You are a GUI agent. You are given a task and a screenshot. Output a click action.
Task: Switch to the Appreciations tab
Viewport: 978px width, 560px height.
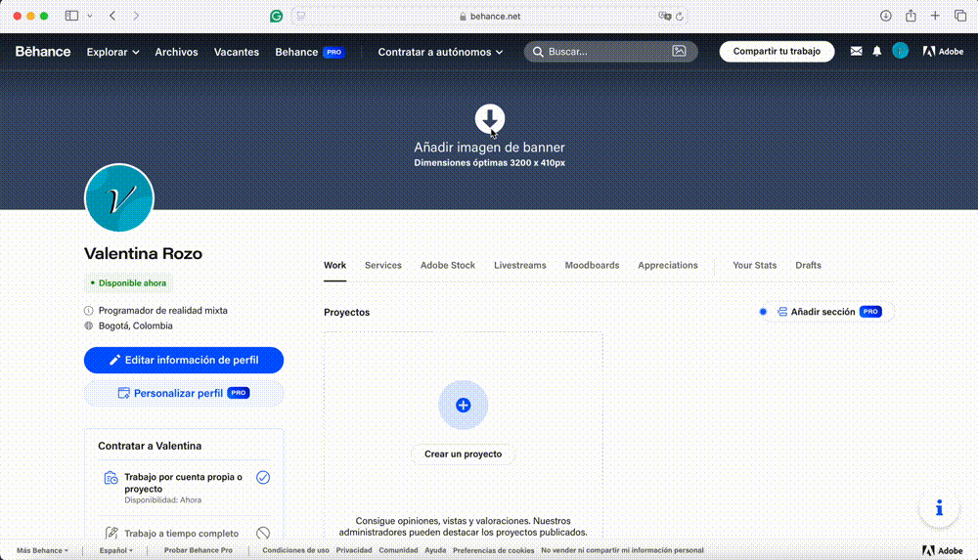point(668,265)
